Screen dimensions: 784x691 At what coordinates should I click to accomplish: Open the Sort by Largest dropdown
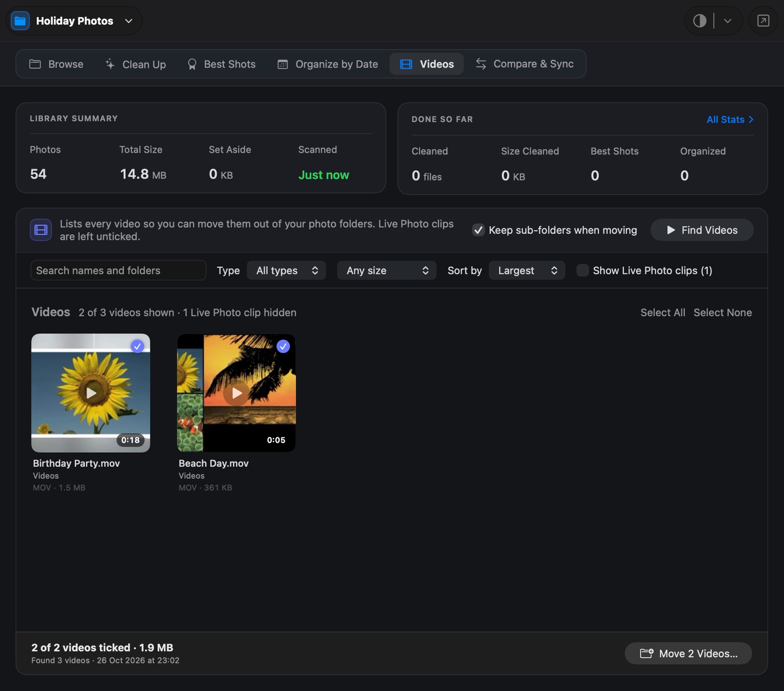(x=527, y=271)
